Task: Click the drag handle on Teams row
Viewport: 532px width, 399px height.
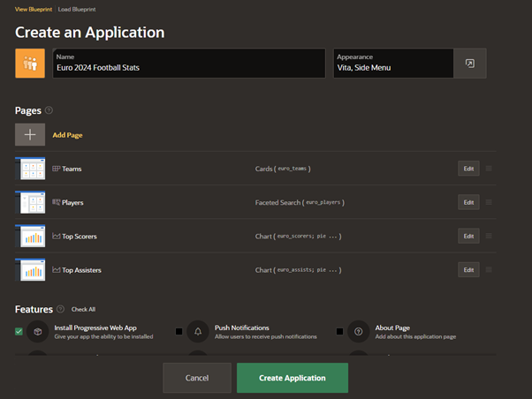Action: [489, 169]
